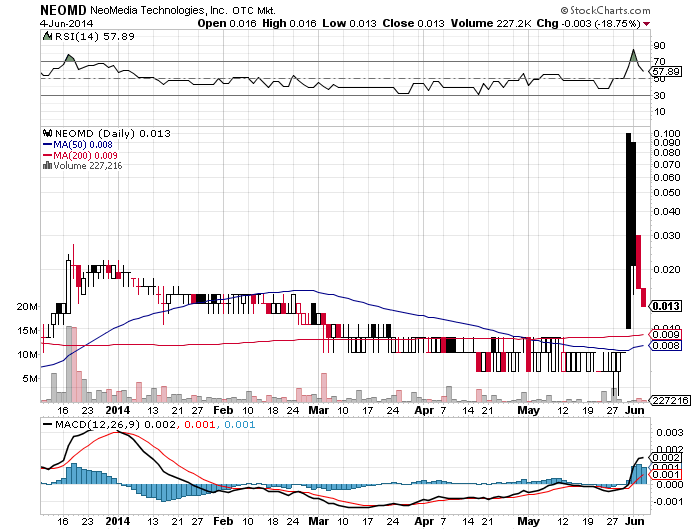Click the RSI 30 level label
Screen dimensions: 700x530
point(659,96)
